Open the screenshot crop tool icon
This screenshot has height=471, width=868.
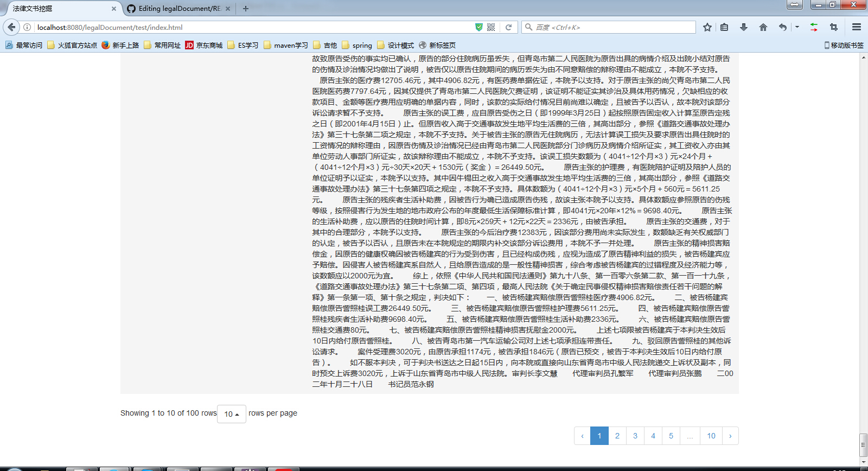pyautogui.click(x=834, y=27)
